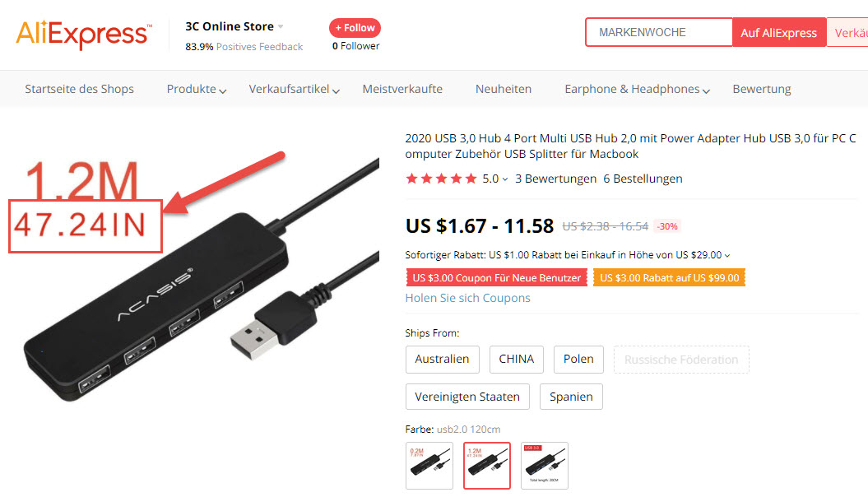Choose the 0.2M hub color thumbnail
This screenshot has width=868, height=497.
(429, 466)
